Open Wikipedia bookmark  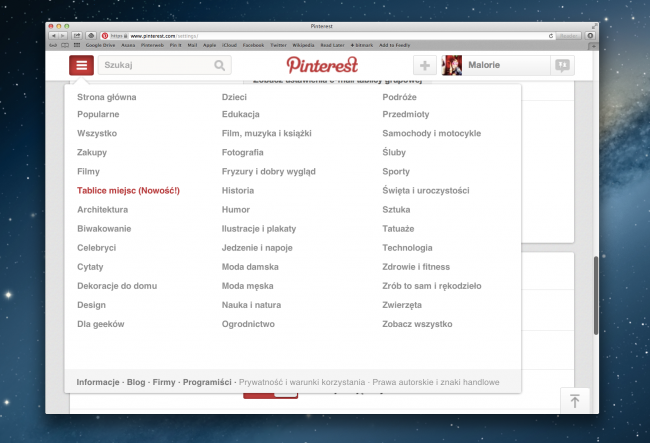point(303,45)
